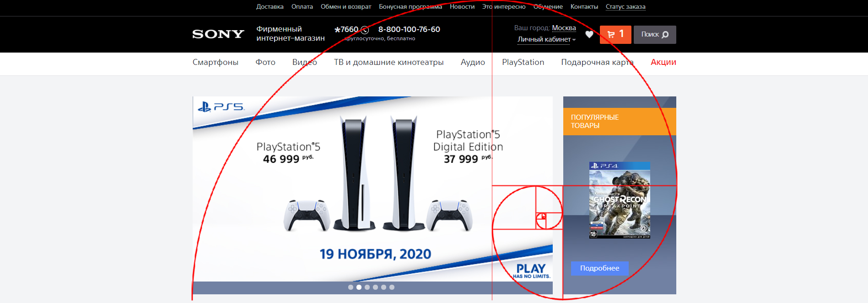Select the Акции menu item
868x303 pixels.
point(663,62)
